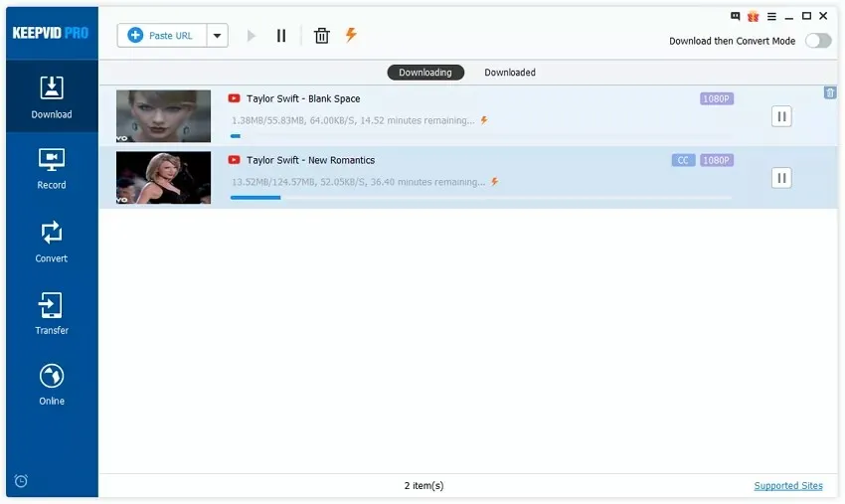Screen dimensions: 845x504
Task: Open the Record section
Action: (x=52, y=168)
